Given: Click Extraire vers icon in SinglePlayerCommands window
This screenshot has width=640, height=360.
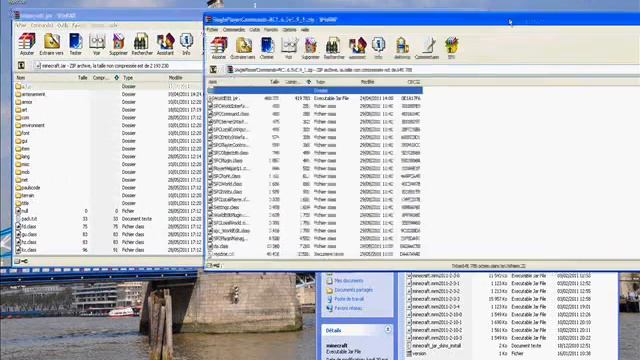Looking at the screenshot, I should point(243,48).
